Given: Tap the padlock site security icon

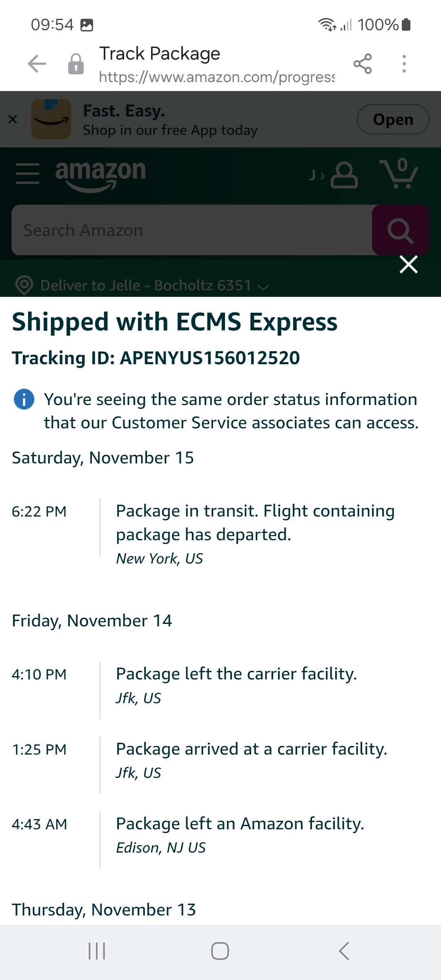Looking at the screenshot, I should pyautogui.click(x=76, y=64).
